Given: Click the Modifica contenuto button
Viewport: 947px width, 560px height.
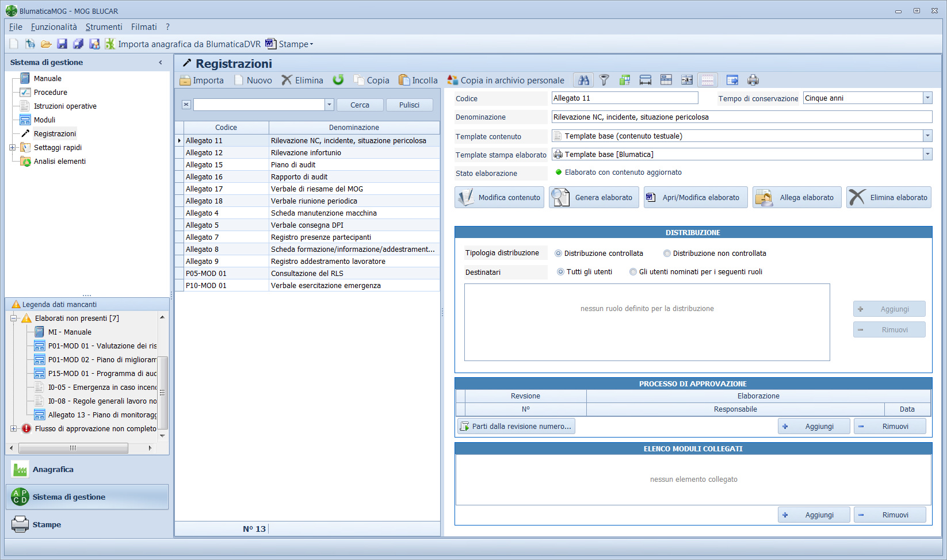Looking at the screenshot, I should (x=499, y=197).
